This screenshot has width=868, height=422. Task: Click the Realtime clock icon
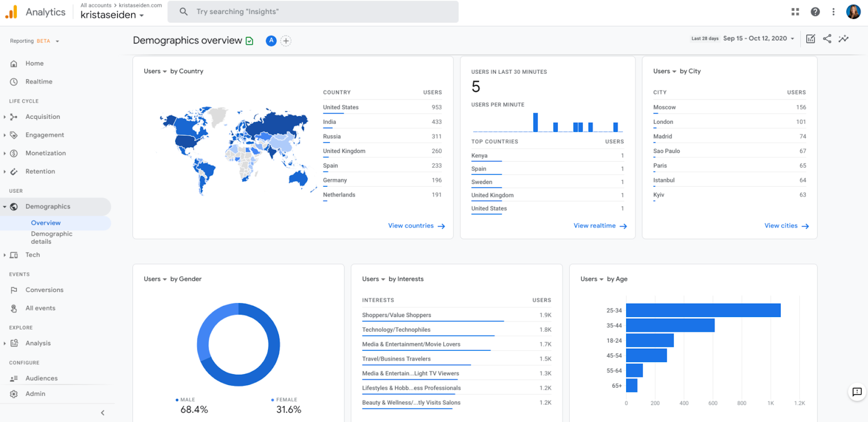(x=14, y=82)
